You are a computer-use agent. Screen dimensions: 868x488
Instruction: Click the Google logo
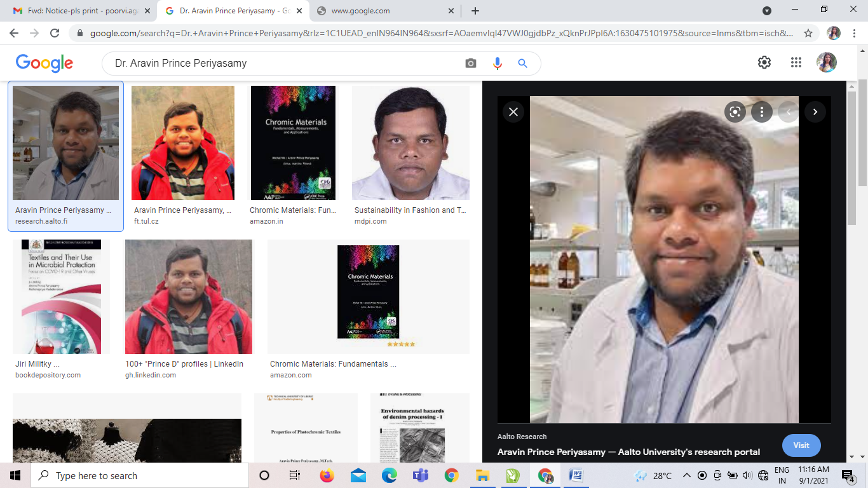tap(44, 63)
